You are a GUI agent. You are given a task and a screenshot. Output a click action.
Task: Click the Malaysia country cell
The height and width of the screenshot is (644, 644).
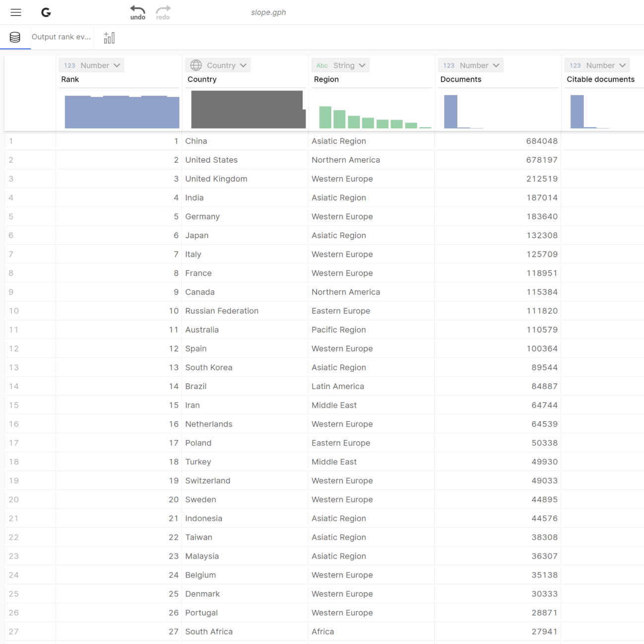(x=245, y=556)
